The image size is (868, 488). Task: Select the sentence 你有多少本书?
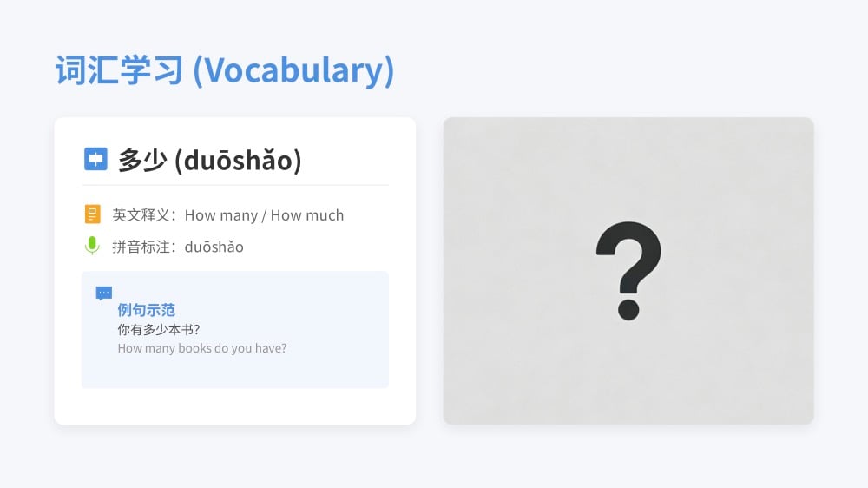[x=159, y=330]
